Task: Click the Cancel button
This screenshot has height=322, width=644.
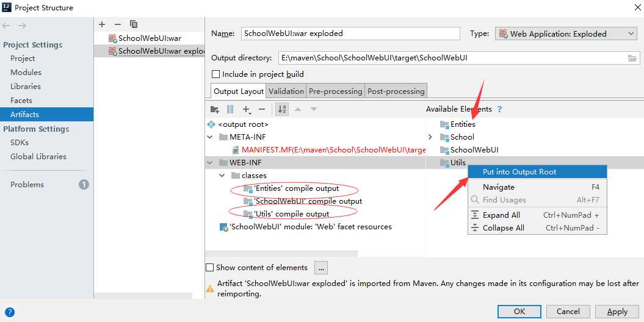Action: (568, 312)
